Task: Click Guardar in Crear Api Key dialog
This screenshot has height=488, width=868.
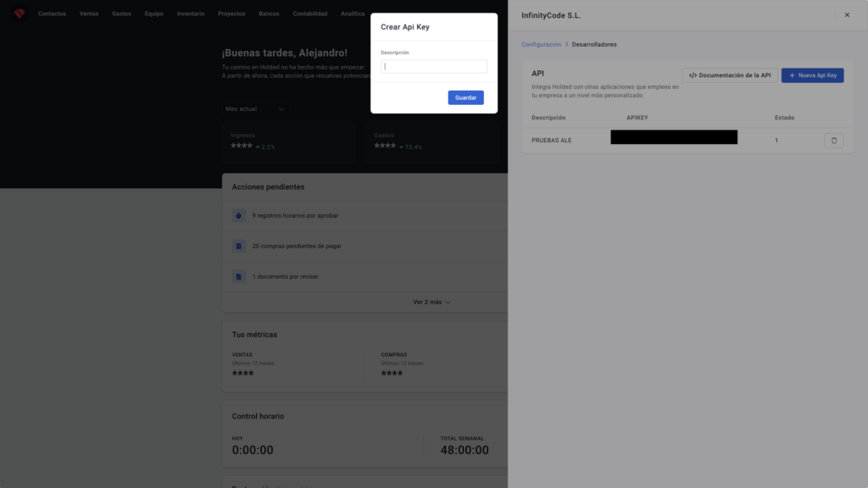Action: (465, 98)
